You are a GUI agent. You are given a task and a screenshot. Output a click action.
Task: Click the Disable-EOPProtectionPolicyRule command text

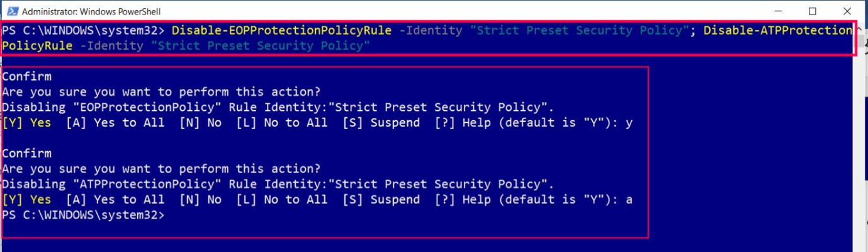(x=281, y=30)
